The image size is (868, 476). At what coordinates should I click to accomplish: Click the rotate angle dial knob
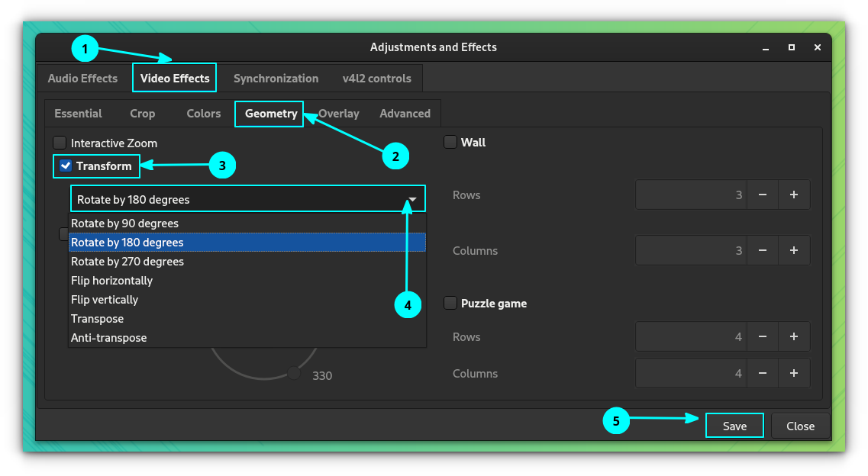(x=294, y=373)
